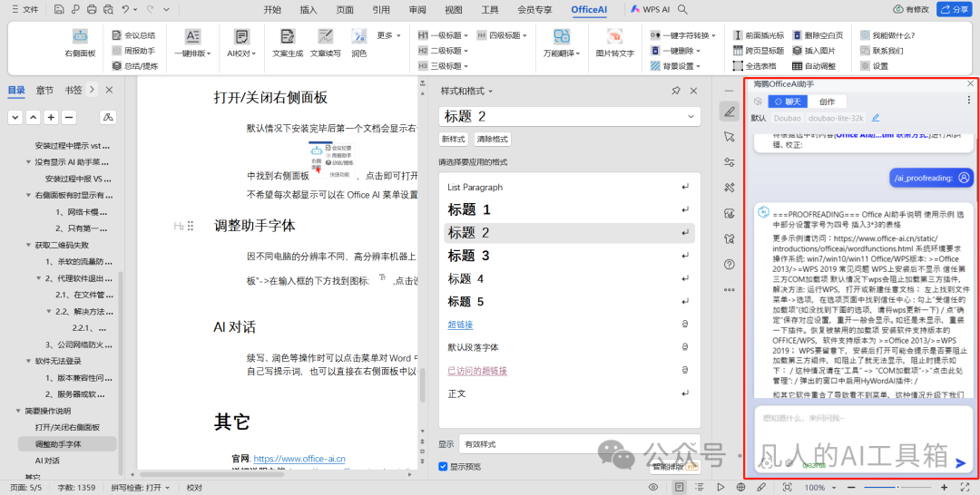Open the 标题 2 style combo box
This screenshot has width=980, height=495.
coord(569,116)
